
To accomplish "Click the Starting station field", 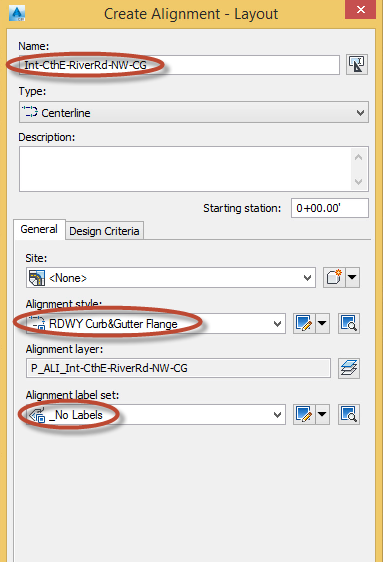I will click(330, 208).
